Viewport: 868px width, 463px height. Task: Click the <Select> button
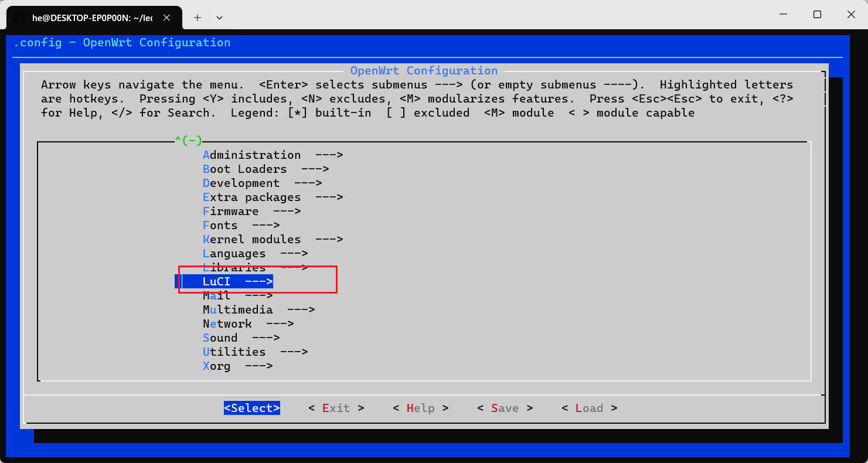(x=252, y=408)
